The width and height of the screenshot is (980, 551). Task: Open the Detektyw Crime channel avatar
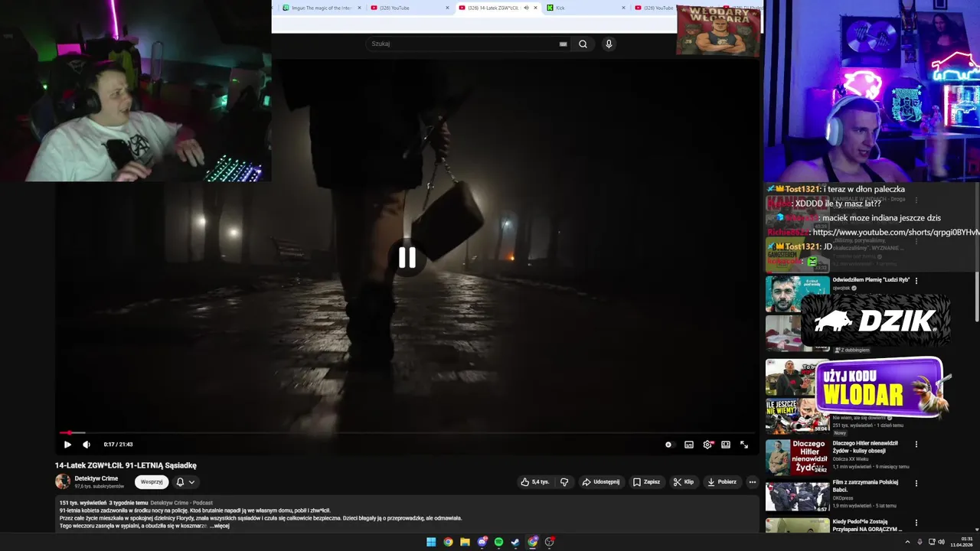(62, 482)
